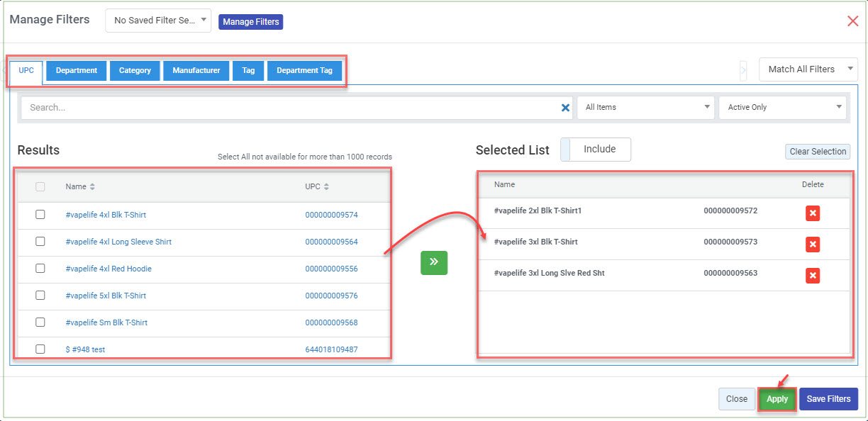Click the Save Filters button
Image resolution: width=868 pixels, height=421 pixels.
pos(828,399)
